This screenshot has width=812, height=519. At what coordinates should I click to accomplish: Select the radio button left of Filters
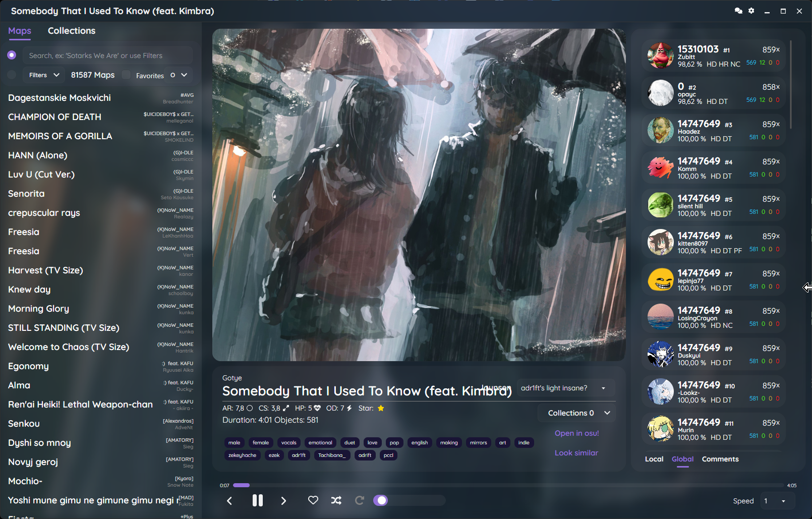pos(12,75)
